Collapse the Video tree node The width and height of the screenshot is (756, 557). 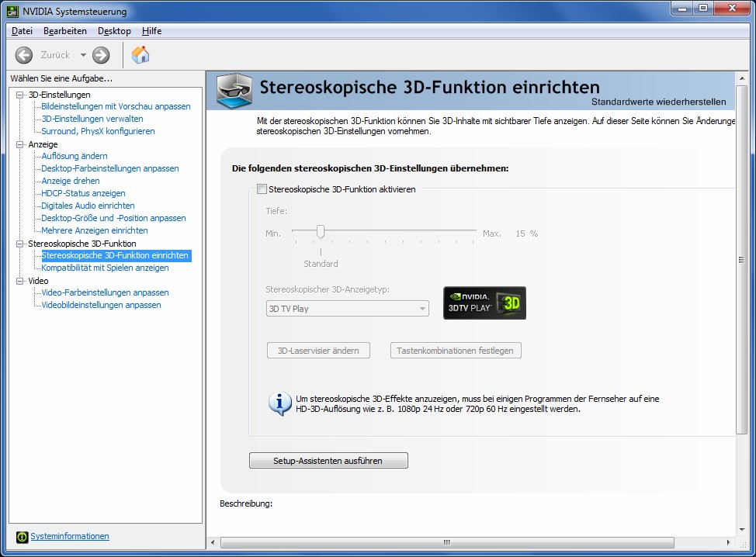pos(19,281)
